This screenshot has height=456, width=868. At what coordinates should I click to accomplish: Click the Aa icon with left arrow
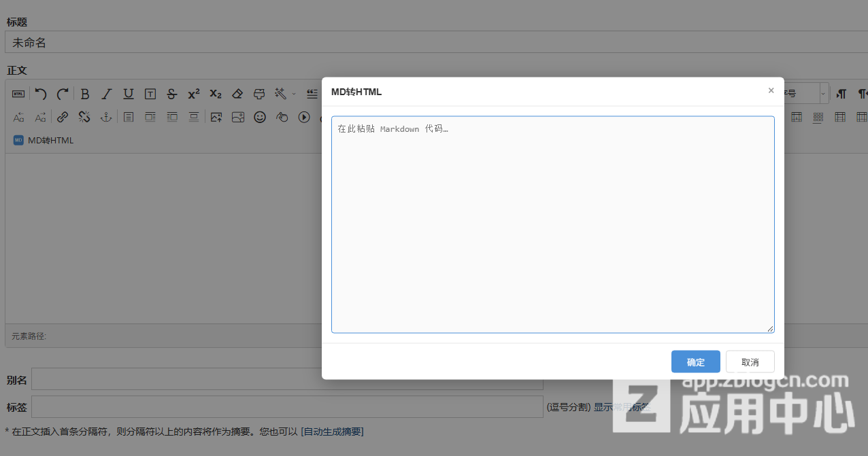[18, 117]
